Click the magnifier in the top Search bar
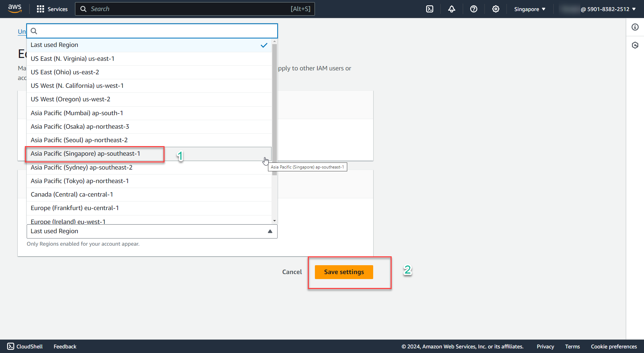644x353 pixels. point(83,9)
